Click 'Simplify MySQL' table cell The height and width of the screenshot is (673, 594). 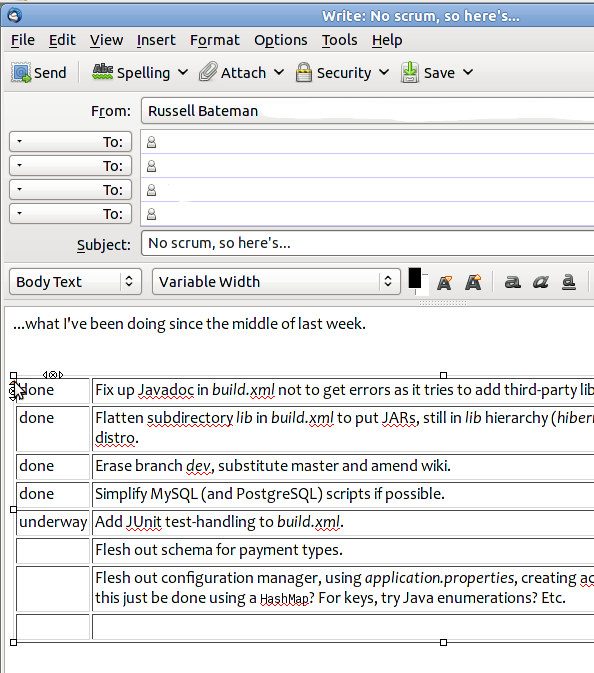tap(343, 494)
